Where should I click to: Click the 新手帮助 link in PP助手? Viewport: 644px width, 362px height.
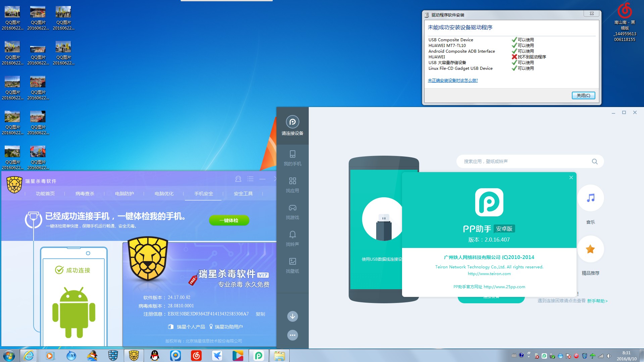[x=597, y=301]
